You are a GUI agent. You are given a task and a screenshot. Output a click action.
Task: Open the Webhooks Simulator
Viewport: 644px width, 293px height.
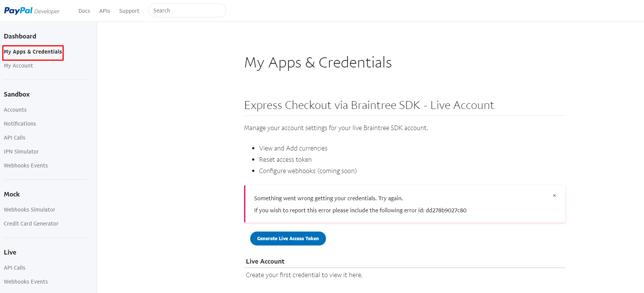coord(29,210)
